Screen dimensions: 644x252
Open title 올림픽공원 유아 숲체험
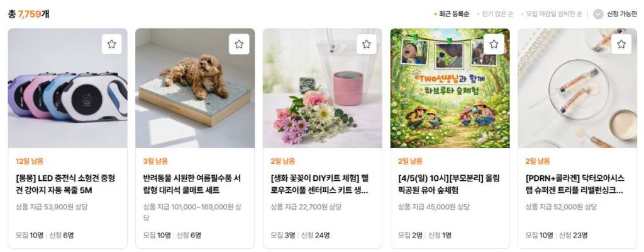pos(448,185)
